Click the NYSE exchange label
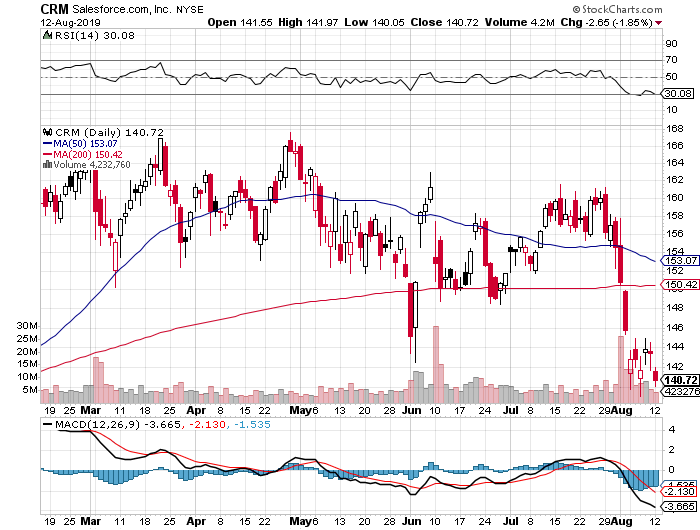Viewport: 700px width, 530px height. click(x=190, y=10)
